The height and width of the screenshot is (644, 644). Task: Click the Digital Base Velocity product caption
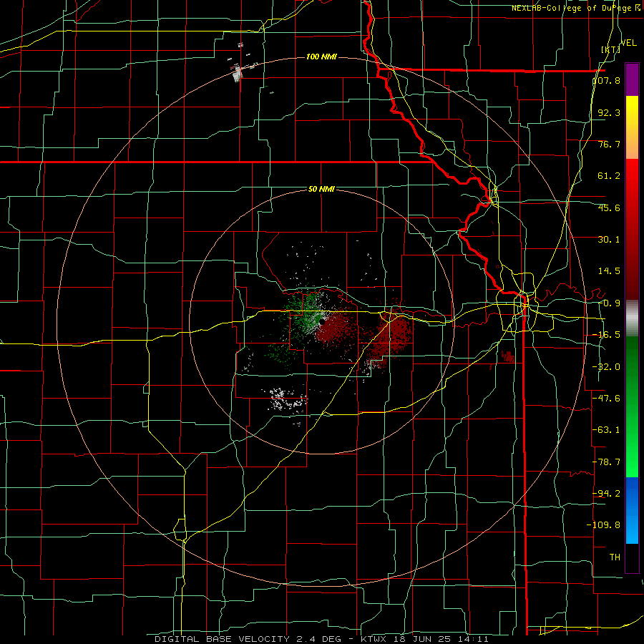tap(321, 639)
